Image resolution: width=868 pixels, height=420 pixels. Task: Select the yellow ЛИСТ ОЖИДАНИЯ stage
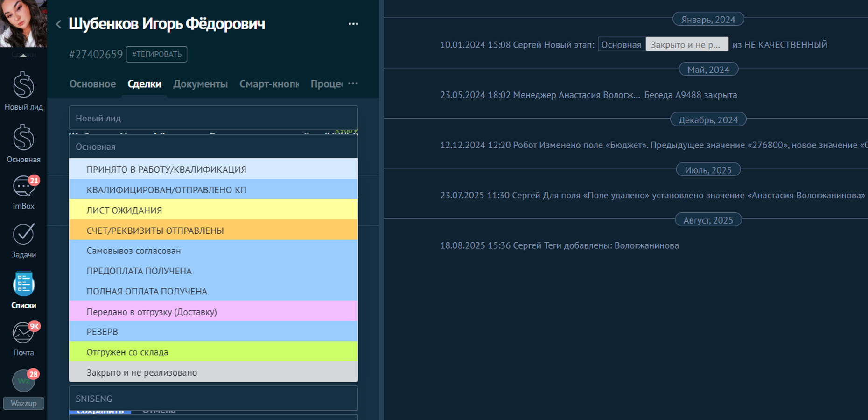pos(213,210)
